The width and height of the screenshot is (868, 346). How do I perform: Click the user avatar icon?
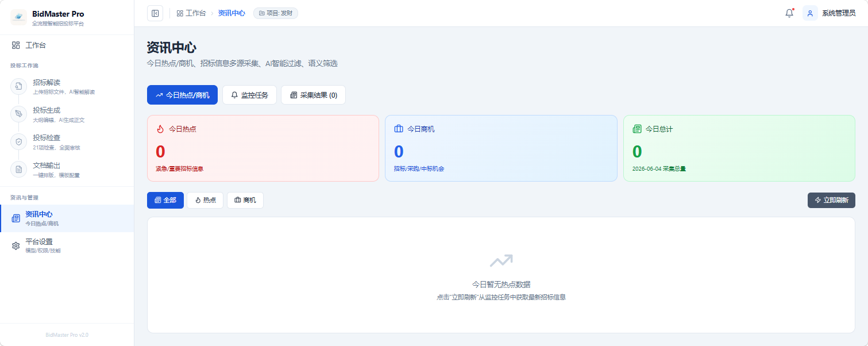coord(810,13)
